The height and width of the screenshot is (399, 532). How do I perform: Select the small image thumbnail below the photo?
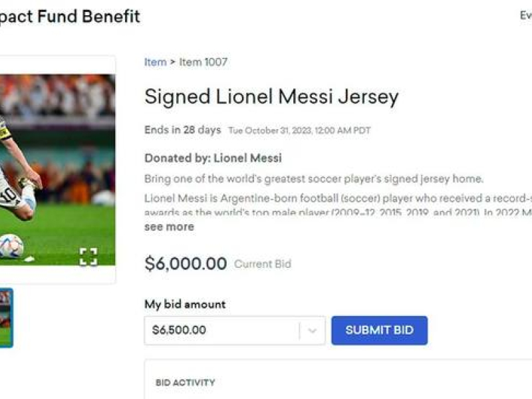click(5, 318)
